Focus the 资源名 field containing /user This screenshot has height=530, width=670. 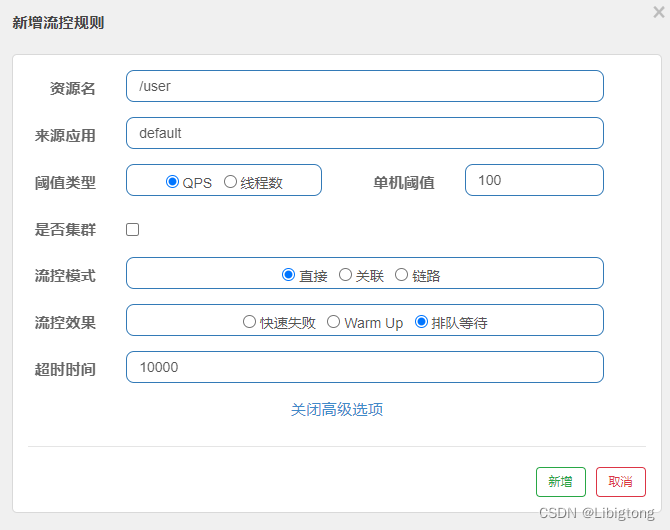coord(364,86)
